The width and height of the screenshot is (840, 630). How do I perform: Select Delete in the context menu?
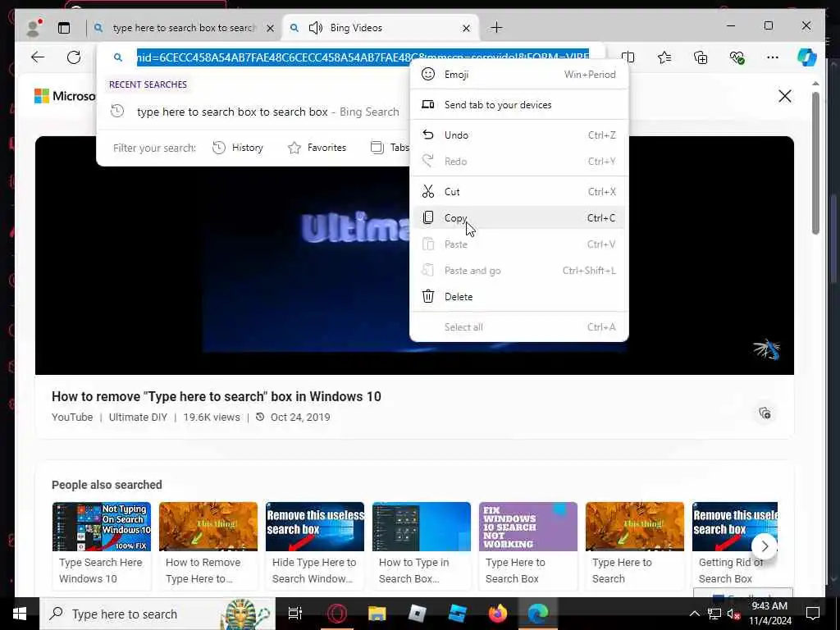pyautogui.click(x=518, y=296)
